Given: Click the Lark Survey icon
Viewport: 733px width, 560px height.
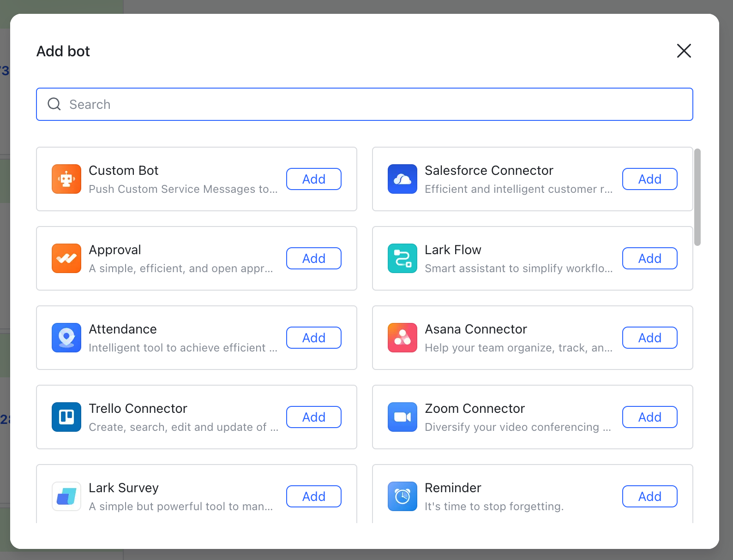Looking at the screenshot, I should [66, 496].
